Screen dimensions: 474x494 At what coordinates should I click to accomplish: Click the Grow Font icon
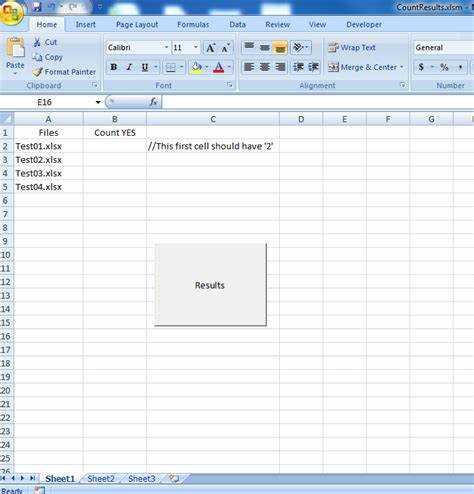click(210, 48)
